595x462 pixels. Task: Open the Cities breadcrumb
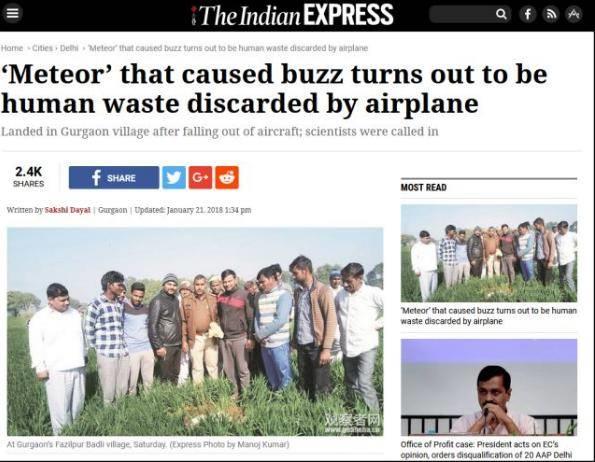(42, 48)
